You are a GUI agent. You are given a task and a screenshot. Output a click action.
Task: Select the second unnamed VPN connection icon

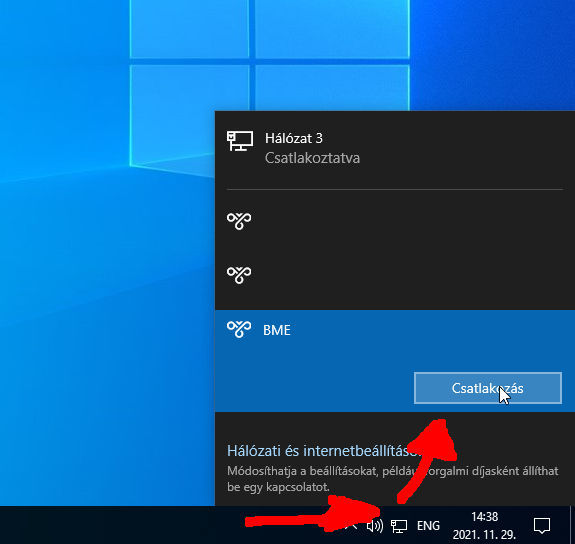coord(239,275)
